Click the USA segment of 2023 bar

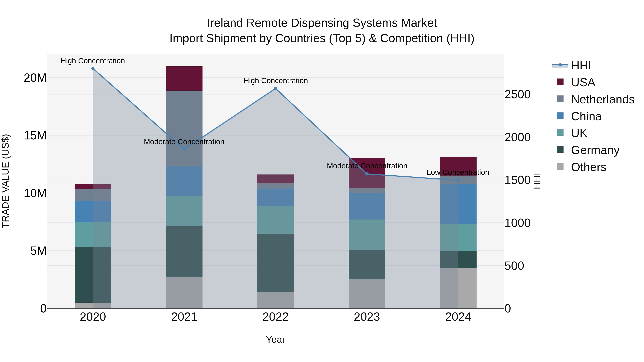tap(367, 173)
